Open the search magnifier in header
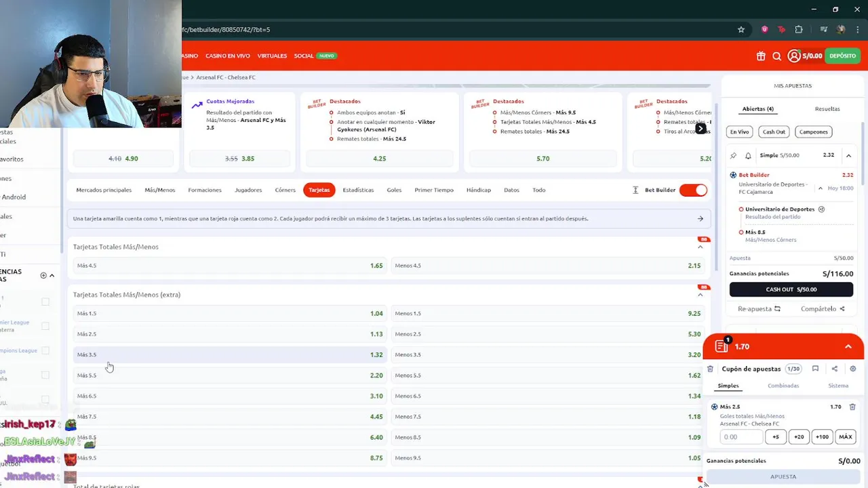The width and height of the screenshot is (868, 488). tap(777, 56)
